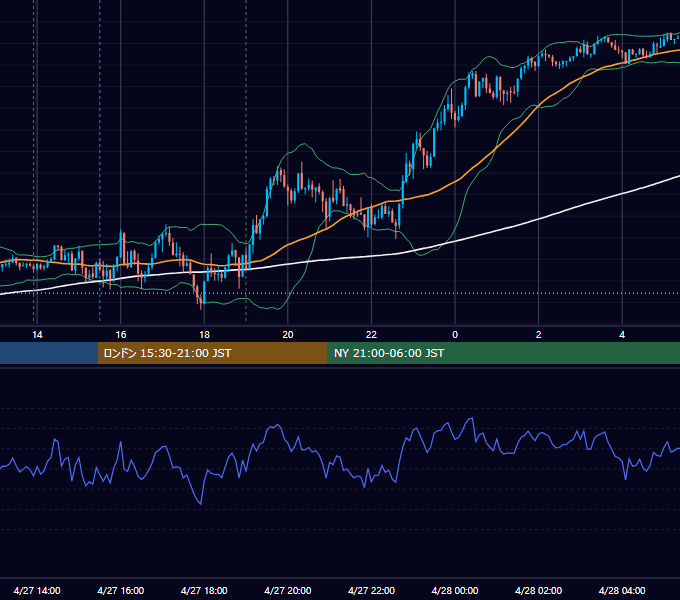Click hour label 0 on price chart axis
This screenshot has height=600, width=680.
pos(455,335)
